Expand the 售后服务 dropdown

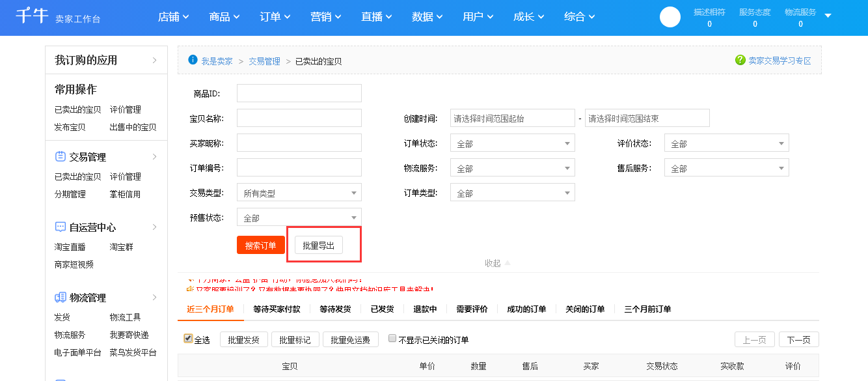[727, 168]
